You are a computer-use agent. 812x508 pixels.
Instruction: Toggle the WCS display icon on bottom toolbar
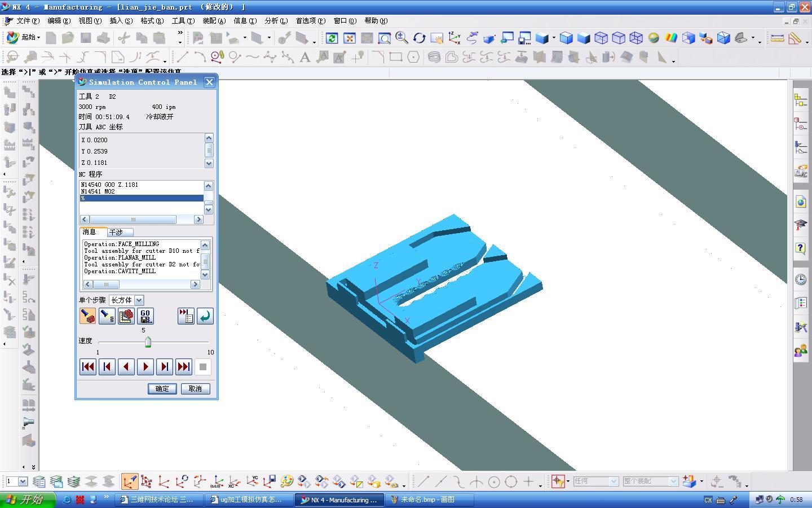(129, 481)
